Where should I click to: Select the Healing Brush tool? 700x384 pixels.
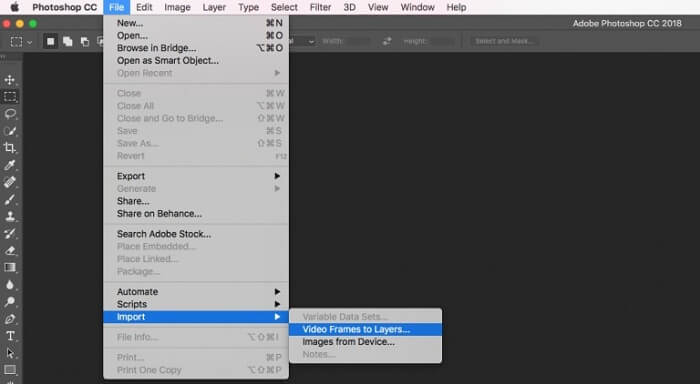[10, 182]
